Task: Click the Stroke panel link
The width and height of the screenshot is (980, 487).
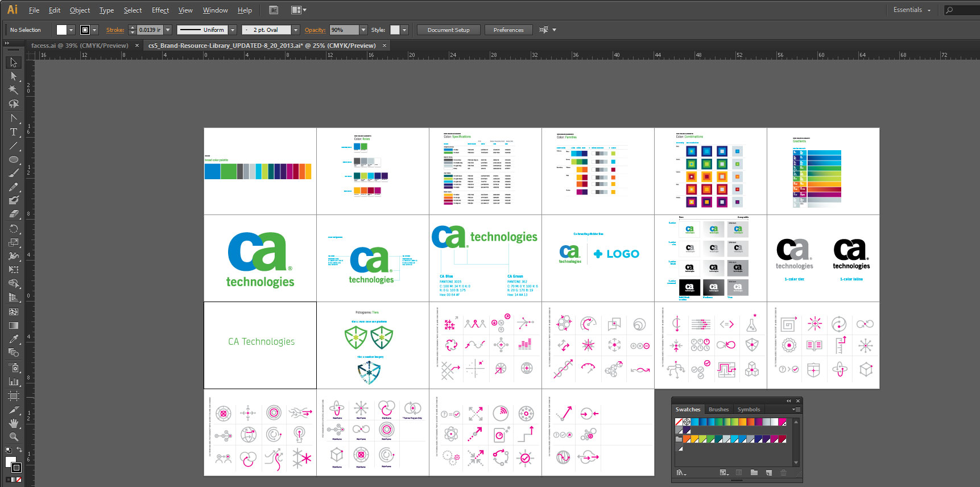Action: pos(115,30)
